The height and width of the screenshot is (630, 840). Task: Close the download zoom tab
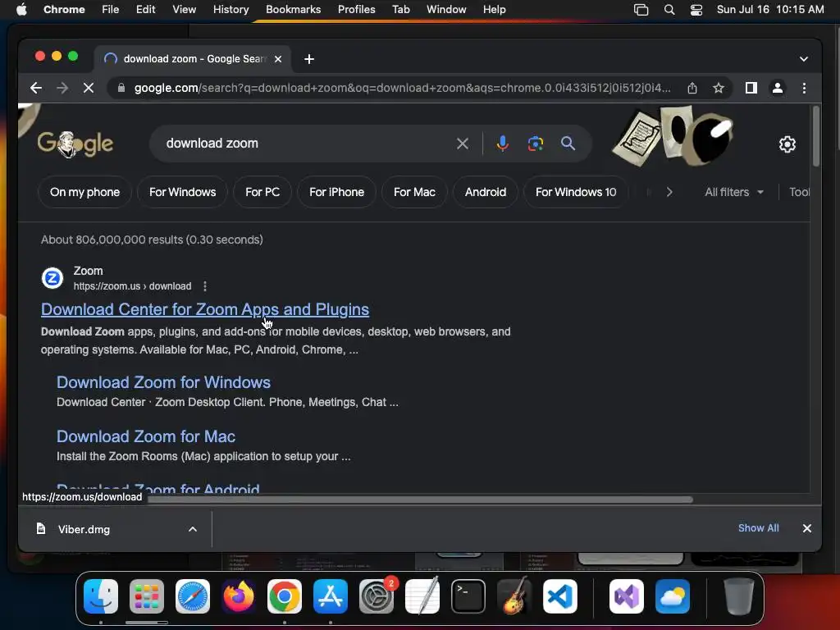278,59
